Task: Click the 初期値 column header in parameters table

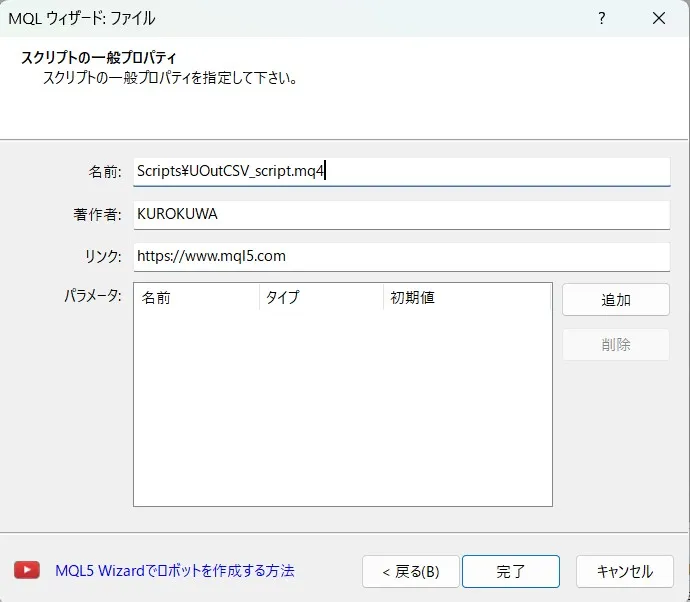Action: pyautogui.click(x=467, y=297)
